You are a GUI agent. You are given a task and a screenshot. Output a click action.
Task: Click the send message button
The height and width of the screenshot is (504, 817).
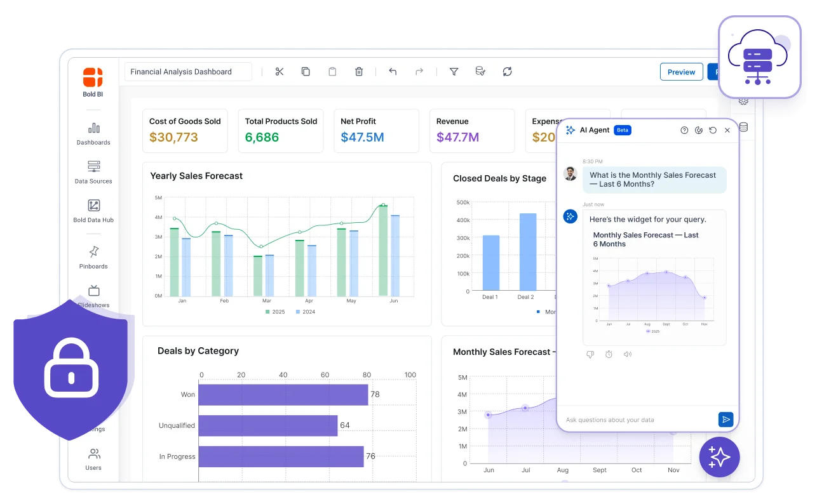coord(726,420)
